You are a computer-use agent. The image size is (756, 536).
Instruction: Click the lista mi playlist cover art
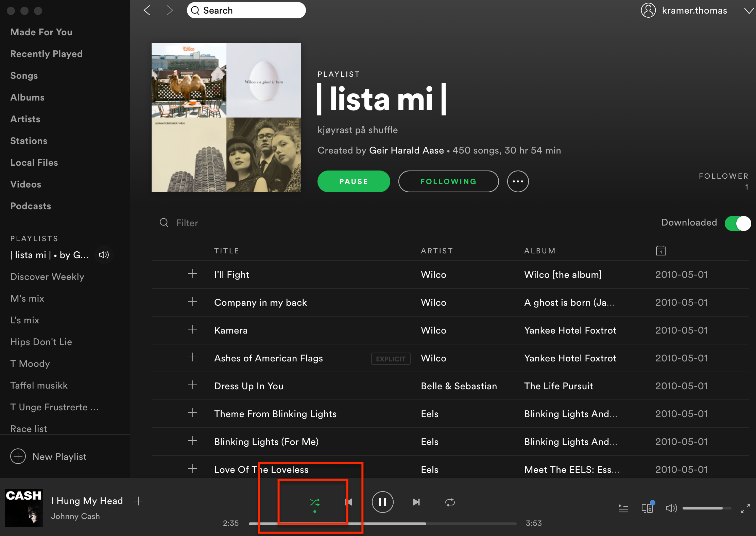[x=226, y=118]
